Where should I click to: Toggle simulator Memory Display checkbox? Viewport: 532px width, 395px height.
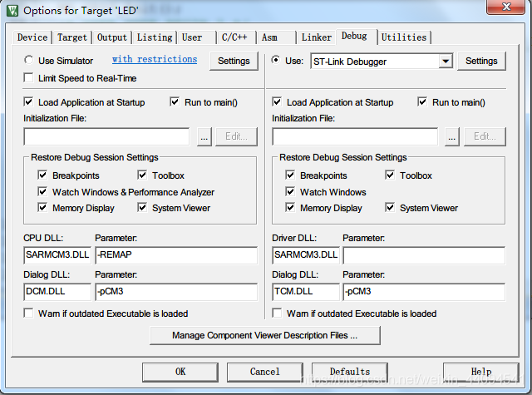[x=42, y=207]
